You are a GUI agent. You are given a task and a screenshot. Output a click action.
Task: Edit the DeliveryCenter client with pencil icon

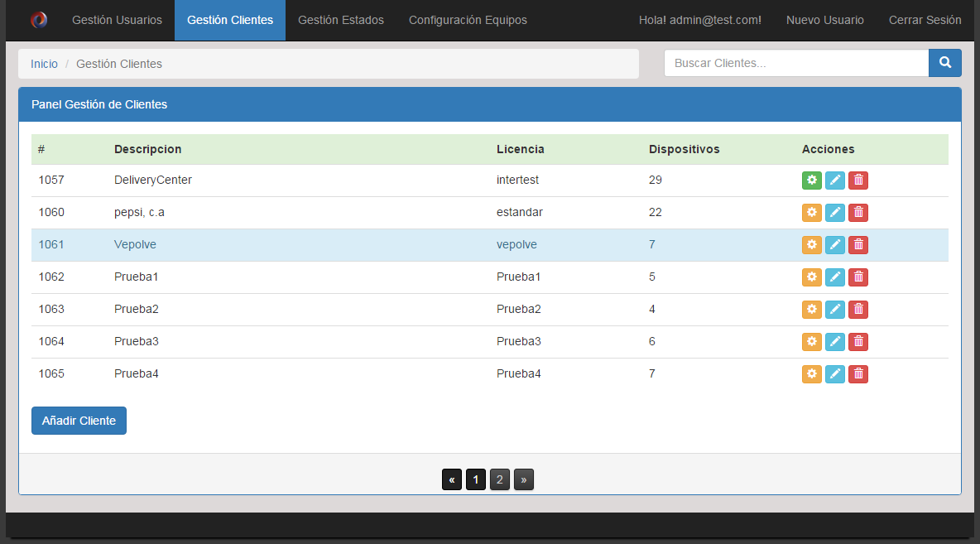tap(835, 180)
